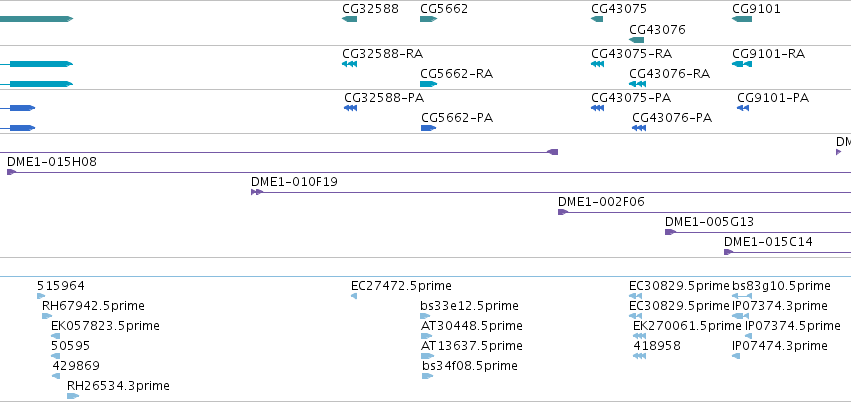The width and height of the screenshot is (851, 402).
Task: Select the EK057823.5prime feature glyph
Action: point(55,336)
